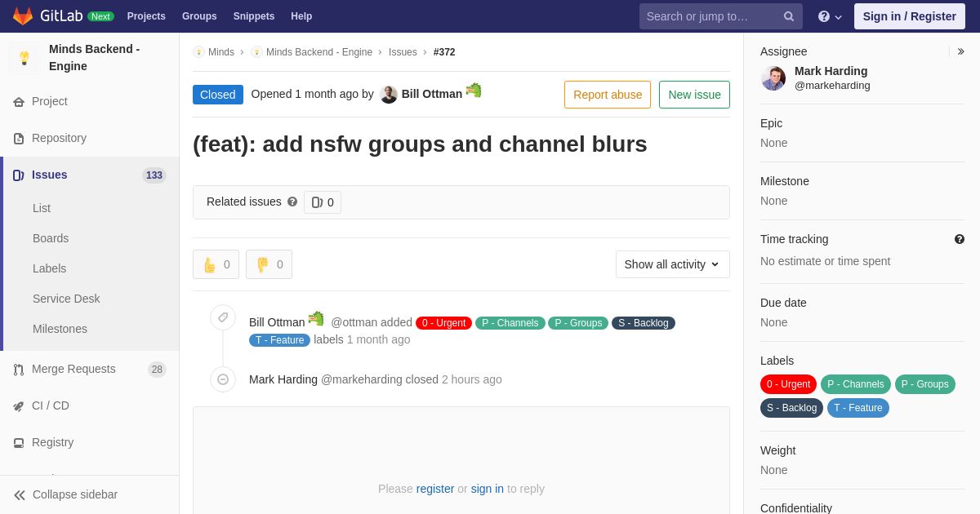Click the Closed status badge

(218, 95)
